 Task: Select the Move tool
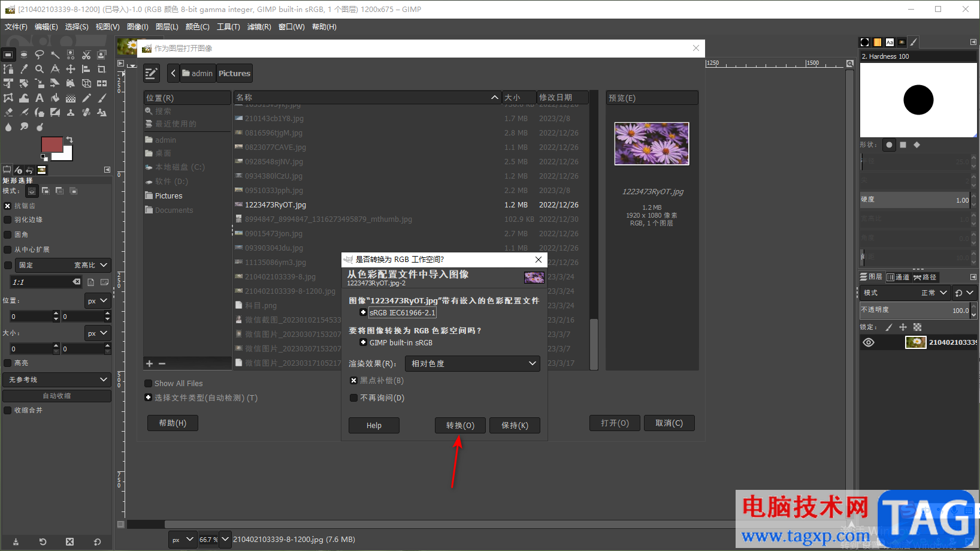click(71, 69)
